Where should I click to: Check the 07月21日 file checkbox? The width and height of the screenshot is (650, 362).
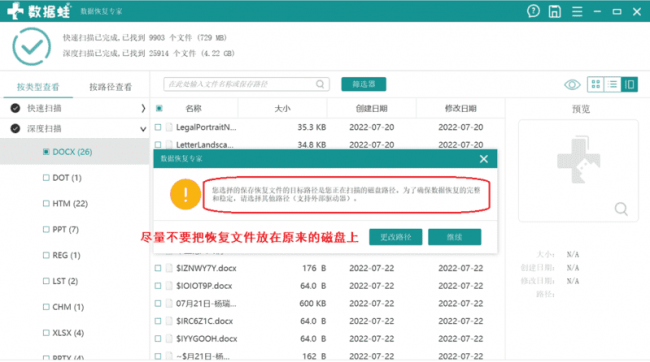[158, 304]
